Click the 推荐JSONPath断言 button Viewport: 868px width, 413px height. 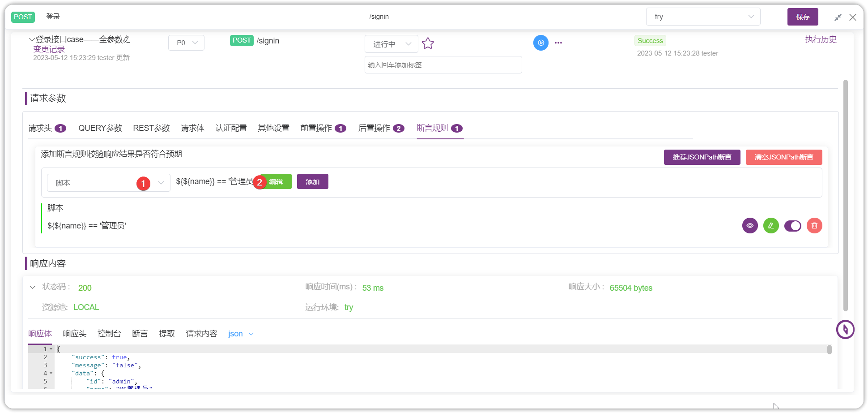tap(702, 157)
